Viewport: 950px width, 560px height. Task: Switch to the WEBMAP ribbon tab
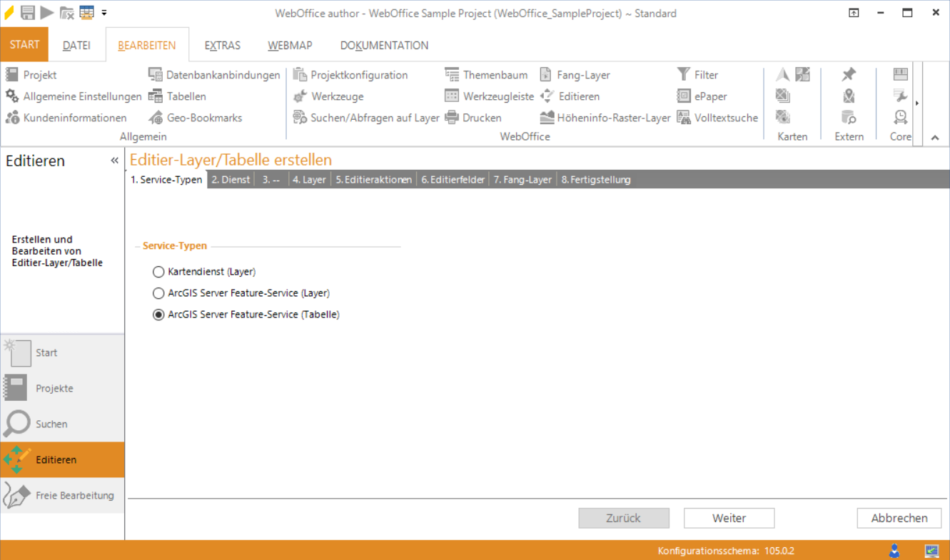pos(290,46)
